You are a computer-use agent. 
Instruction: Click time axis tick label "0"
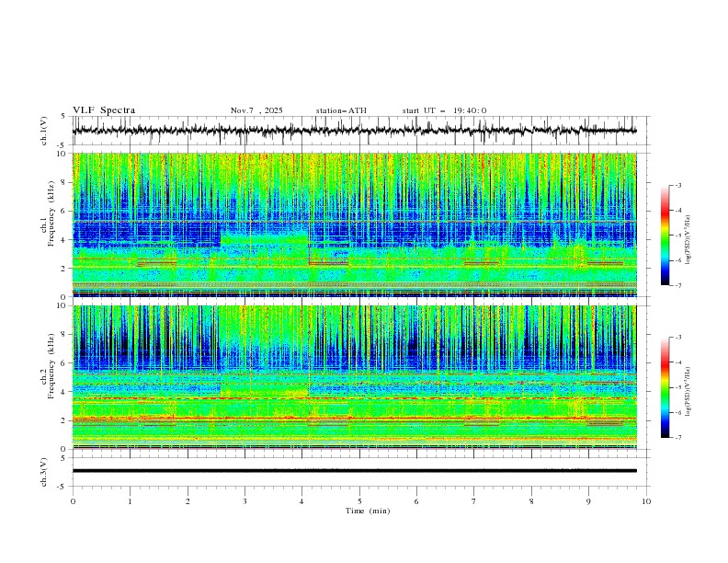click(x=73, y=501)
